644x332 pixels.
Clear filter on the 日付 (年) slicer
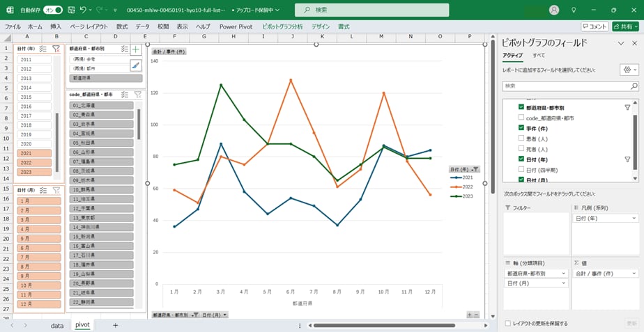click(56, 49)
